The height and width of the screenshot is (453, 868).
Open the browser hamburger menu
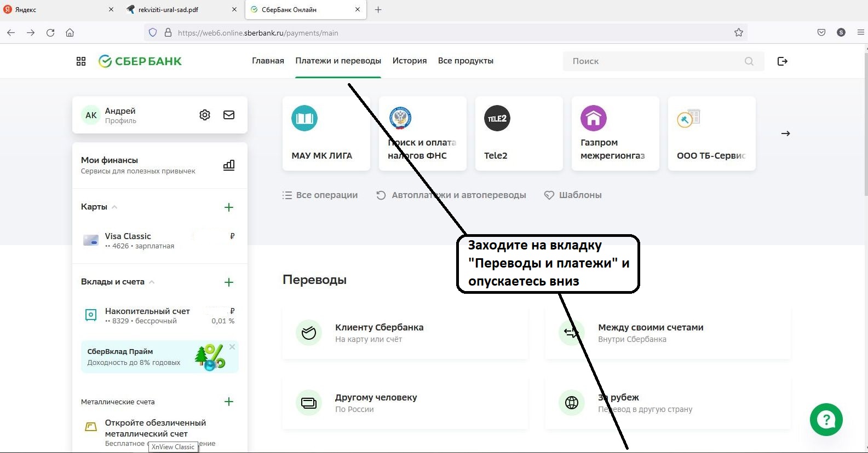[x=860, y=33]
